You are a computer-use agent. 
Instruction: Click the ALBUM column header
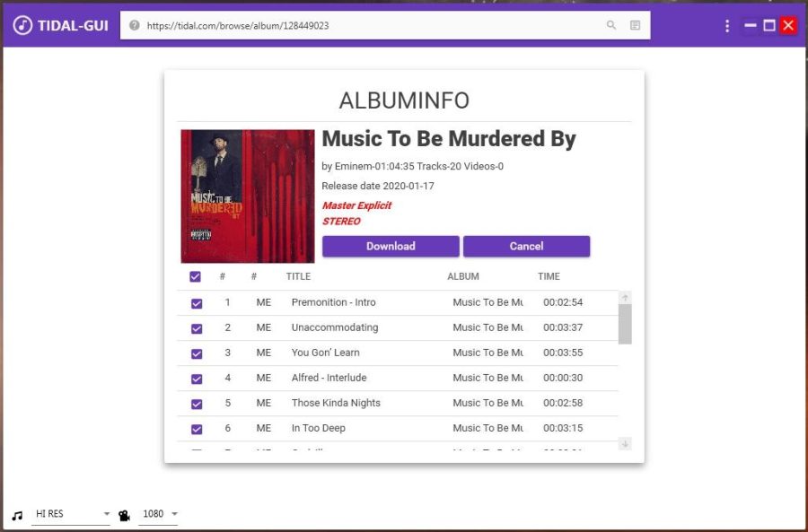click(x=463, y=276)
